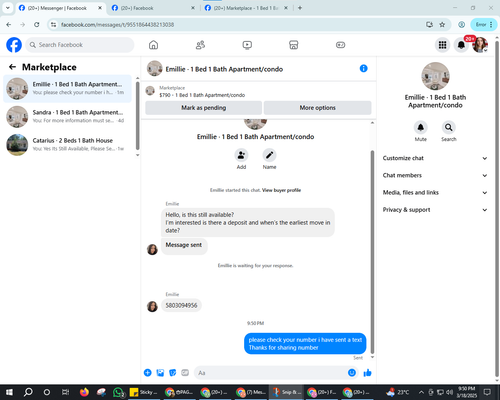Send a thumbs-up like
Screen dimensions: 500x400
[367, 373]
